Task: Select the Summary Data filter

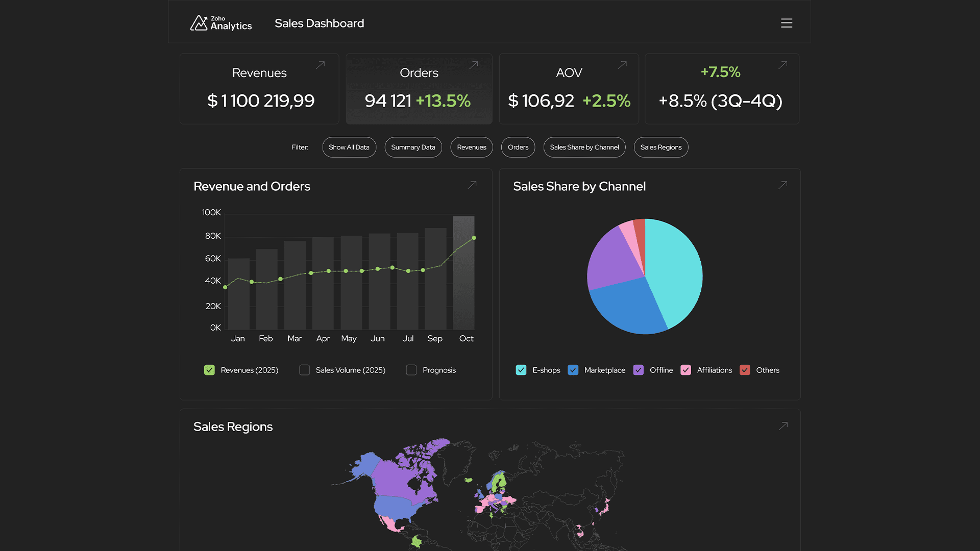Action: click(413, 147)
